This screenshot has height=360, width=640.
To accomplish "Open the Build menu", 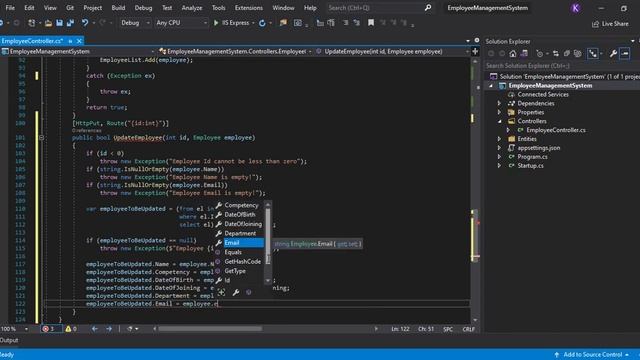I will click(118, 8).
